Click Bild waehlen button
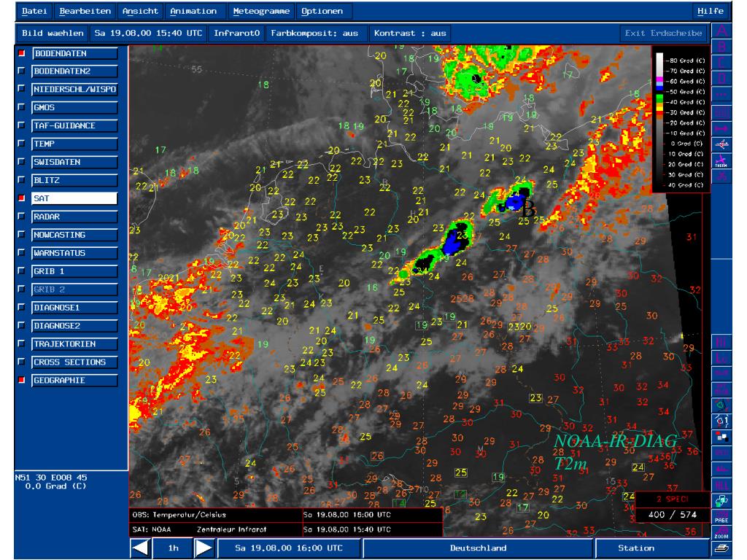 coord(53,34)
